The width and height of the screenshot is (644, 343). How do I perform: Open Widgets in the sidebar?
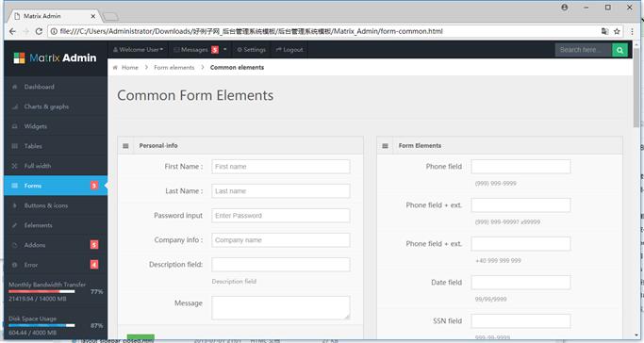pyautogui.click(x=56, y=126)
